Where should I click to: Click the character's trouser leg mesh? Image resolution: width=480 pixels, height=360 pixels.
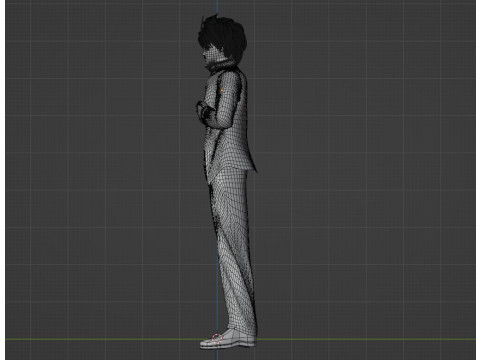point(235,250)
